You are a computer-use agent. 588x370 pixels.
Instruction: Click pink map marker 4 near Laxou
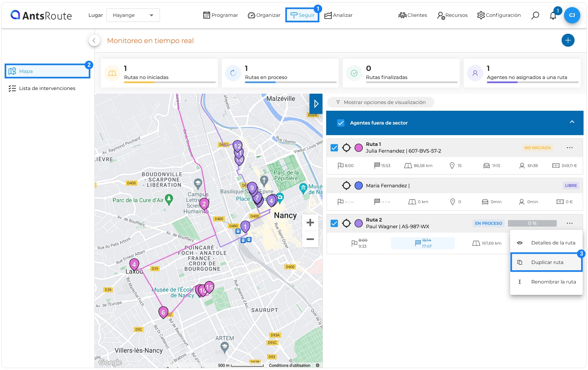(134, 265)
